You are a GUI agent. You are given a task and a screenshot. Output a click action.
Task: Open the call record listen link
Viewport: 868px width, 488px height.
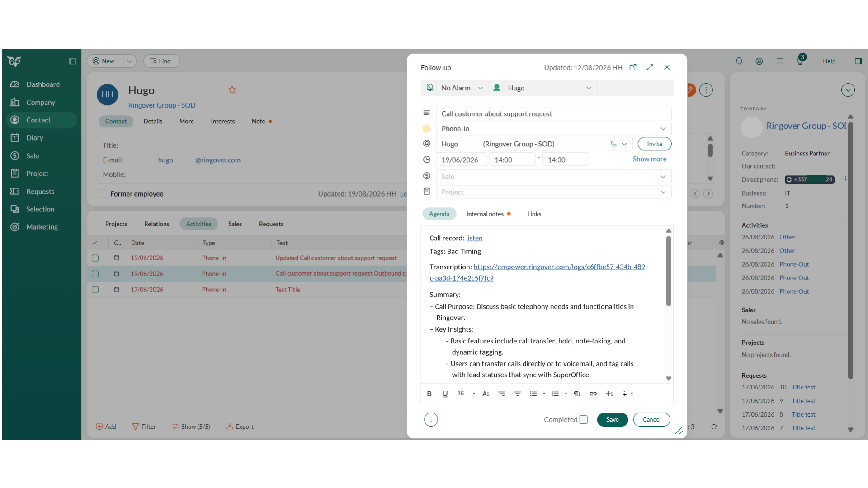474,238
